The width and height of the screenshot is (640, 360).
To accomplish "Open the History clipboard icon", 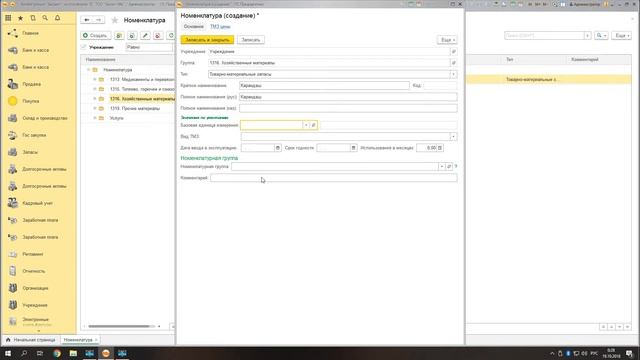I will coord(33,18).
